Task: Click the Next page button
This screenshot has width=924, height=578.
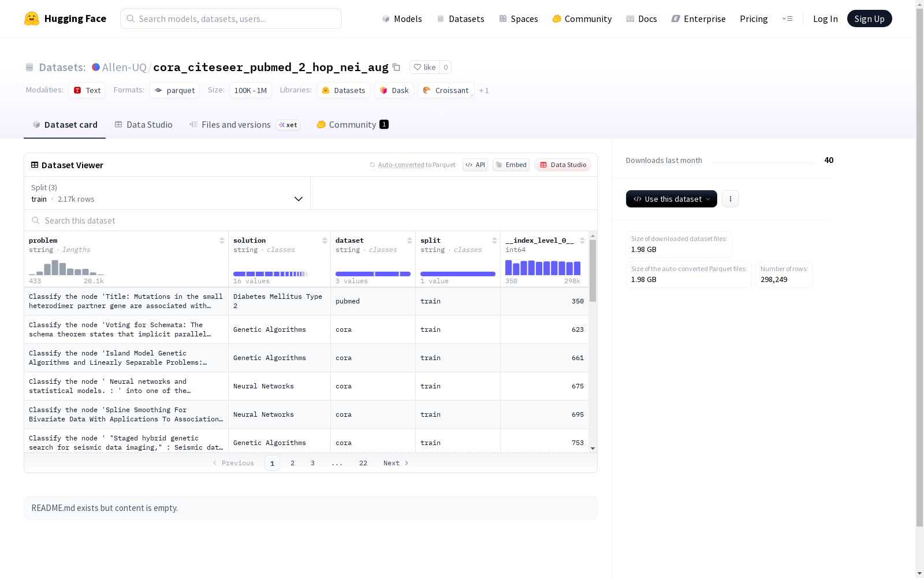Action: tap(396, 463)
